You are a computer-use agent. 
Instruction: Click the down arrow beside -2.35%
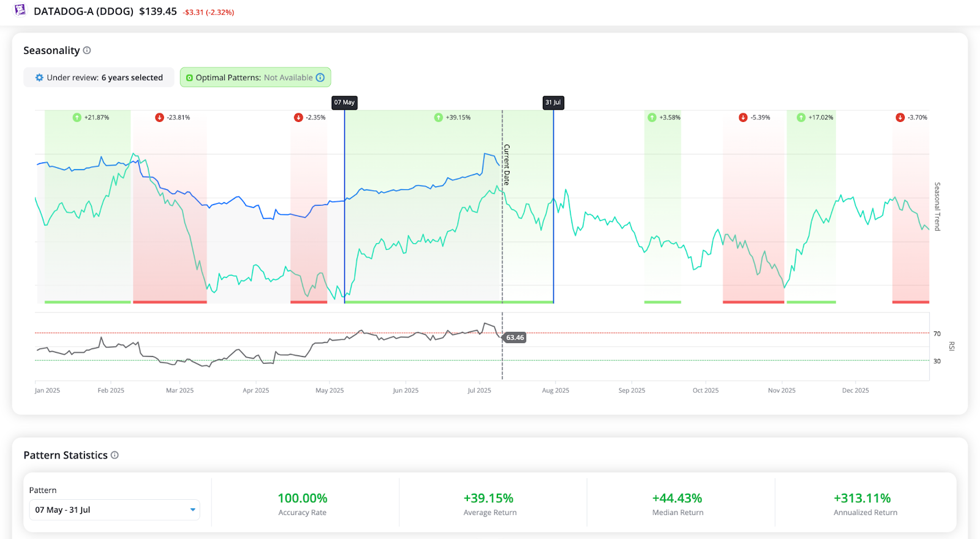point(298,118)
